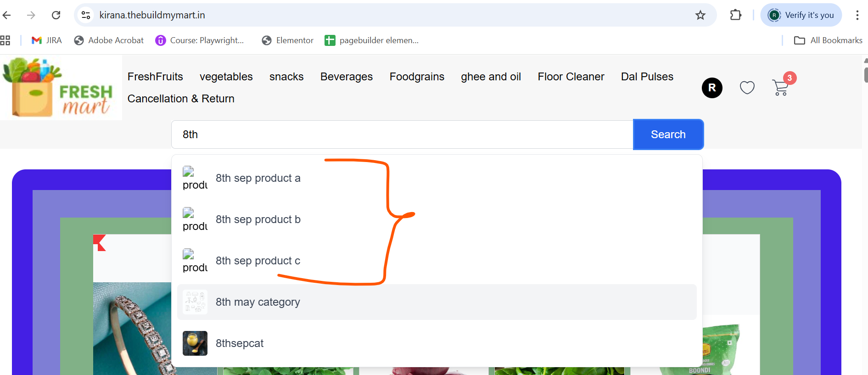
Task: Open the shopping cart icon
Action: 781,87
